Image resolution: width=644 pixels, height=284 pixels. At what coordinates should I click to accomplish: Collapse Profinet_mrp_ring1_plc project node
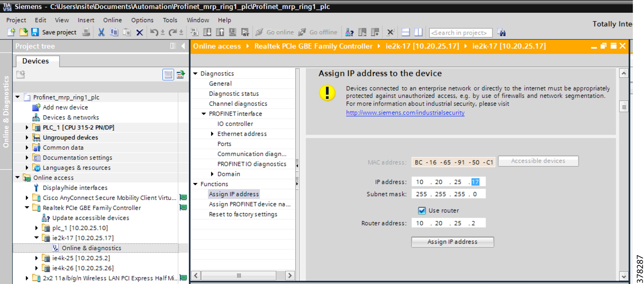click(x=18, y=97)
